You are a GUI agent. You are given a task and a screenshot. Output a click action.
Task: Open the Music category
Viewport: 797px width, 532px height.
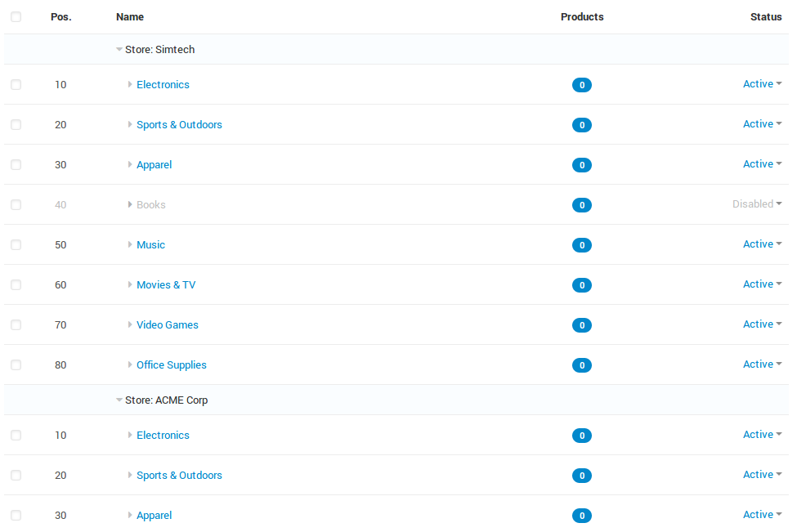[151, 245]
